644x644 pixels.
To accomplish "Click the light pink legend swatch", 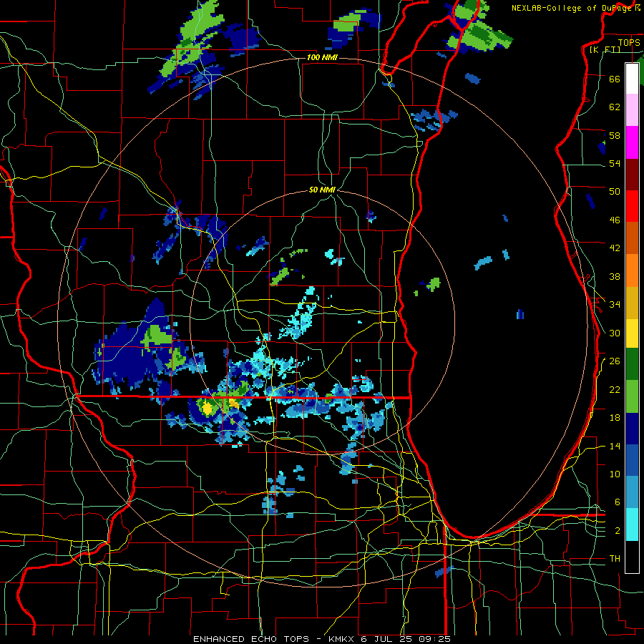I will pos(632,109).
